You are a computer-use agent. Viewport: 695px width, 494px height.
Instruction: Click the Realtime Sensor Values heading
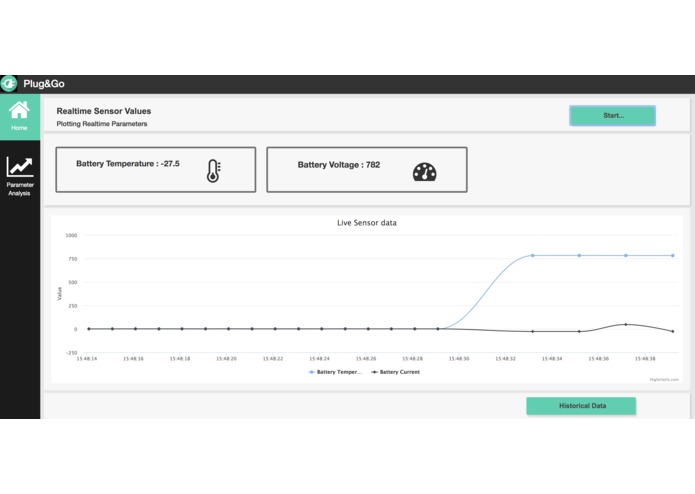(x=104, y=111)
